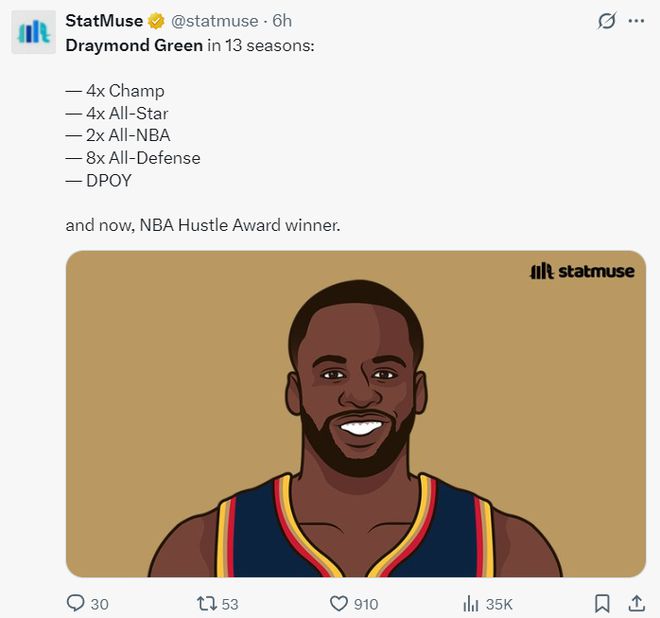Open the 6h timestamp link
This screenshot has width=660, height=618.
pos(283,21)
